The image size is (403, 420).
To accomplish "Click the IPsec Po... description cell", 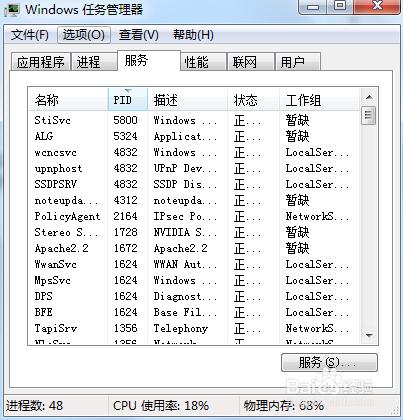I will pos(185,216).
